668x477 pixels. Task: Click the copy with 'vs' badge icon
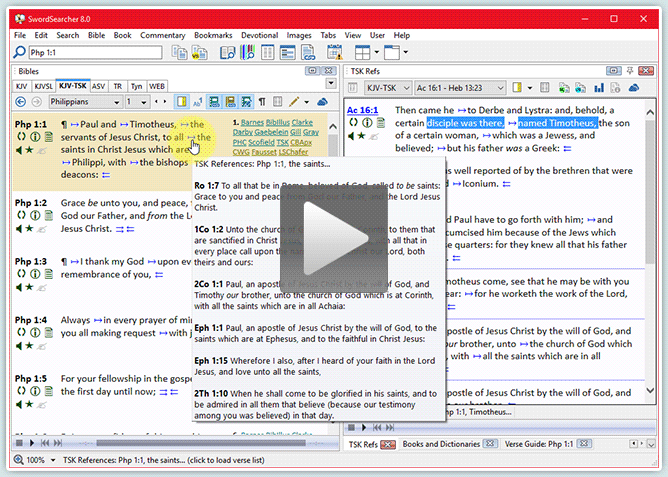tap(199, 52)
